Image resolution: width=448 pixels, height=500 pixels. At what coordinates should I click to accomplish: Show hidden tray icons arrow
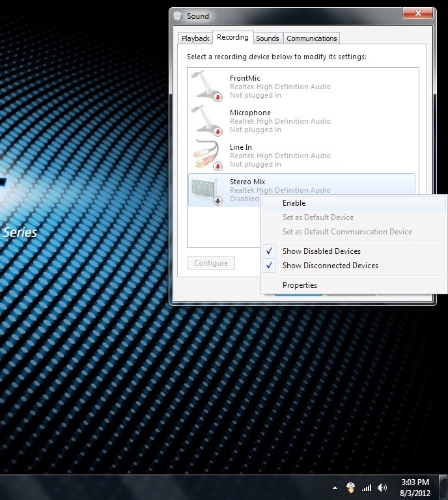pyautogui.click(x=335, y=488)
